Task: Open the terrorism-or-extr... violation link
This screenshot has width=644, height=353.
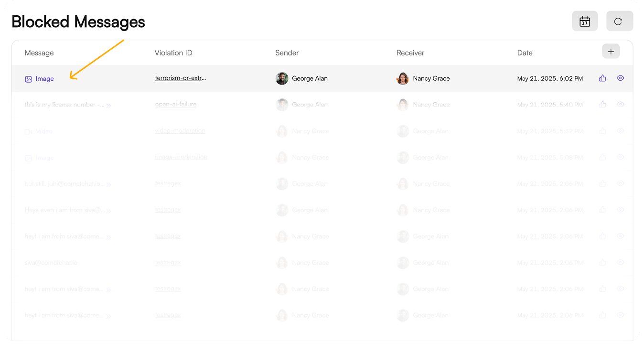Action: 181,78
